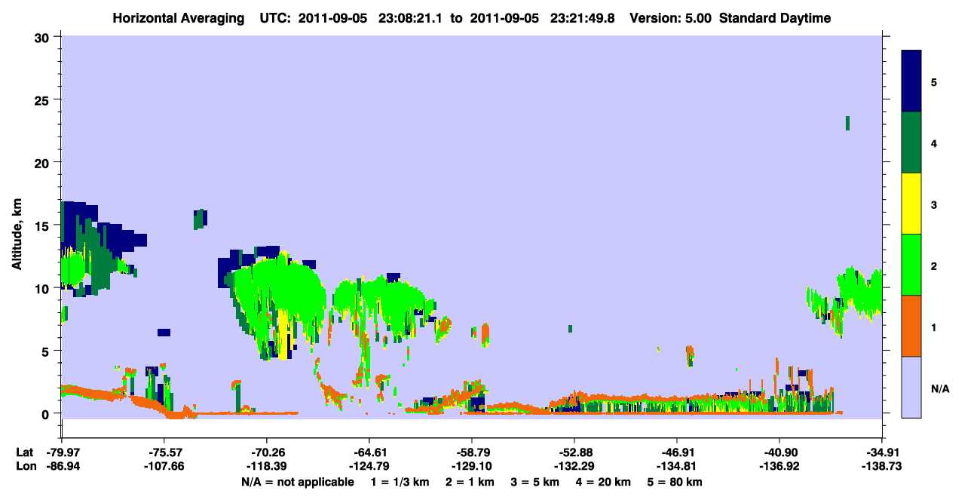Click the 'Standard Daytime' text

(x=775, y=18)
